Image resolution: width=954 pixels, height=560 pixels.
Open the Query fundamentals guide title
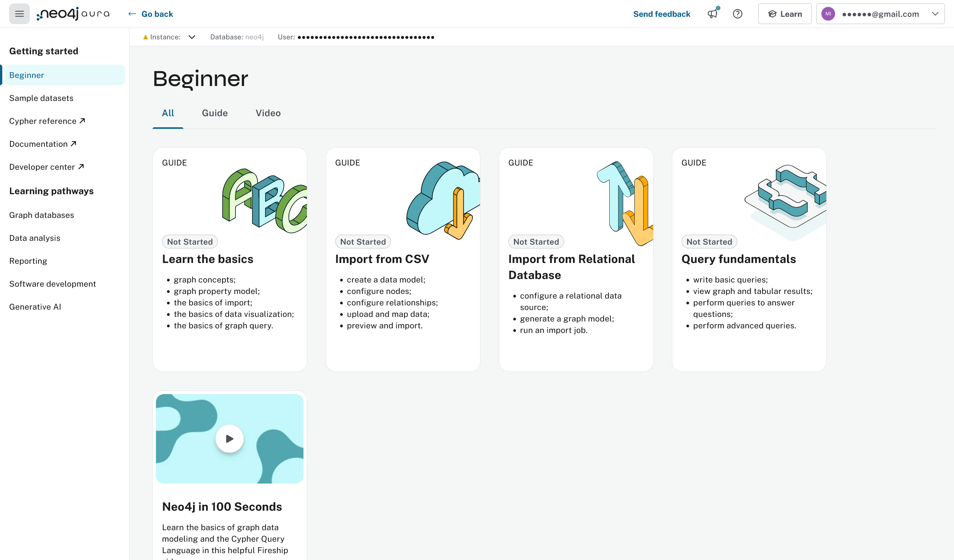coord(738,259)
